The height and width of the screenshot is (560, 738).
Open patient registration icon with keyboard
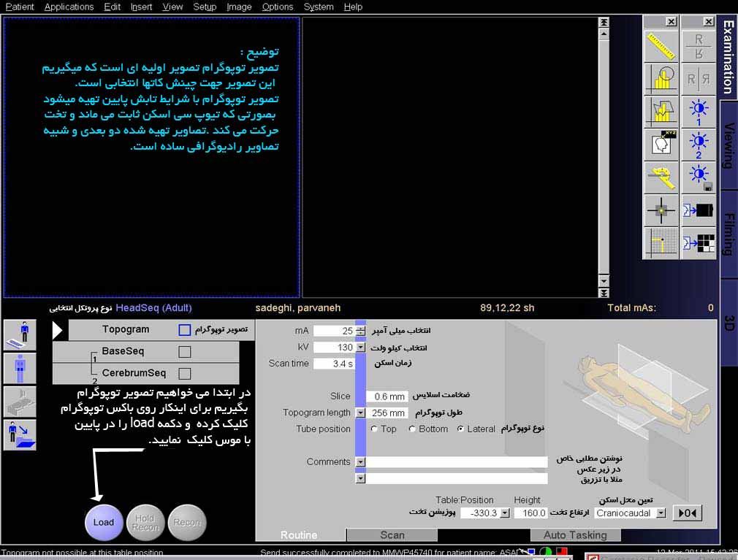20,335
